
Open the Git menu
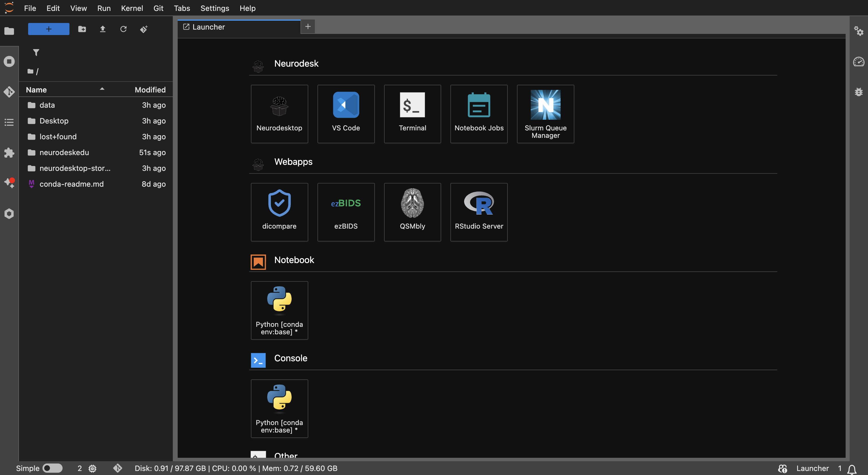click(x=158, y=8)
